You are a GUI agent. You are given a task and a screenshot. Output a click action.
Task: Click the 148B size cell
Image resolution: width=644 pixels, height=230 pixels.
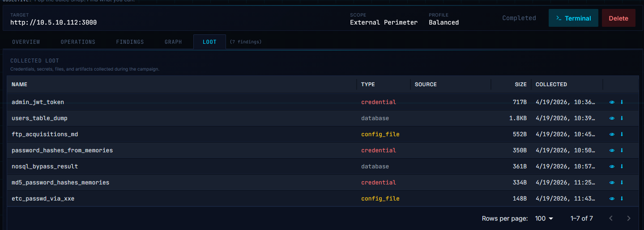pos(520,199)
